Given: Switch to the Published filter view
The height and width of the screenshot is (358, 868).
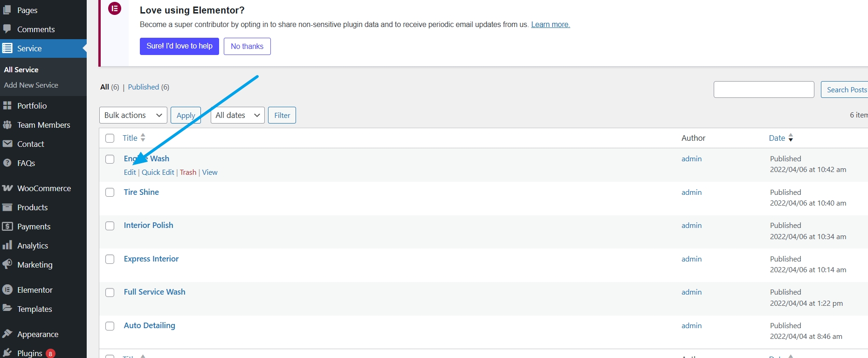Looking at the screenshot, I should pos(144,87).
